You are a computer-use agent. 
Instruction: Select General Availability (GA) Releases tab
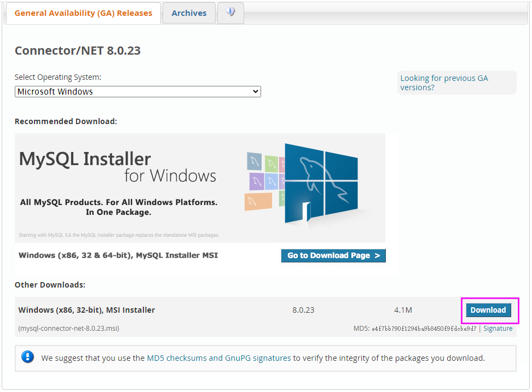[83, 13]
